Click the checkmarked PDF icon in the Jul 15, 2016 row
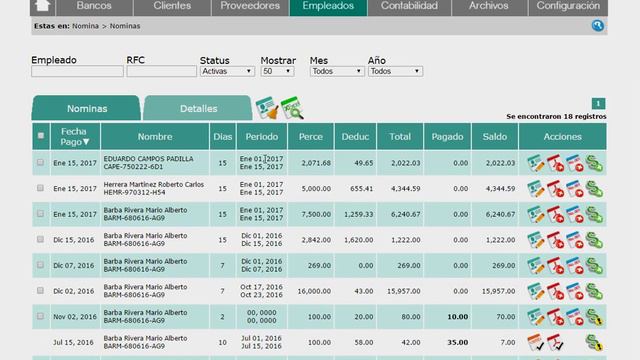Viewport: 640px width, 360px height. click(556, 342)
